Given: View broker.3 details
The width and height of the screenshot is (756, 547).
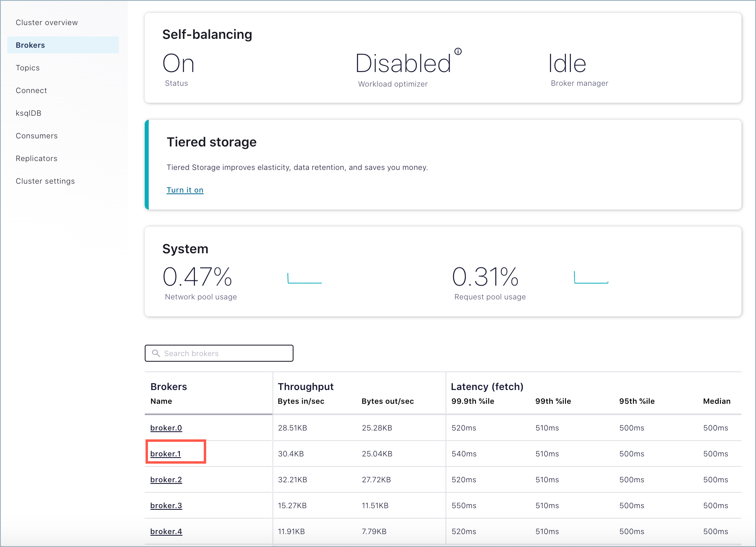Looking at the screenshot, I should [166, 506].
